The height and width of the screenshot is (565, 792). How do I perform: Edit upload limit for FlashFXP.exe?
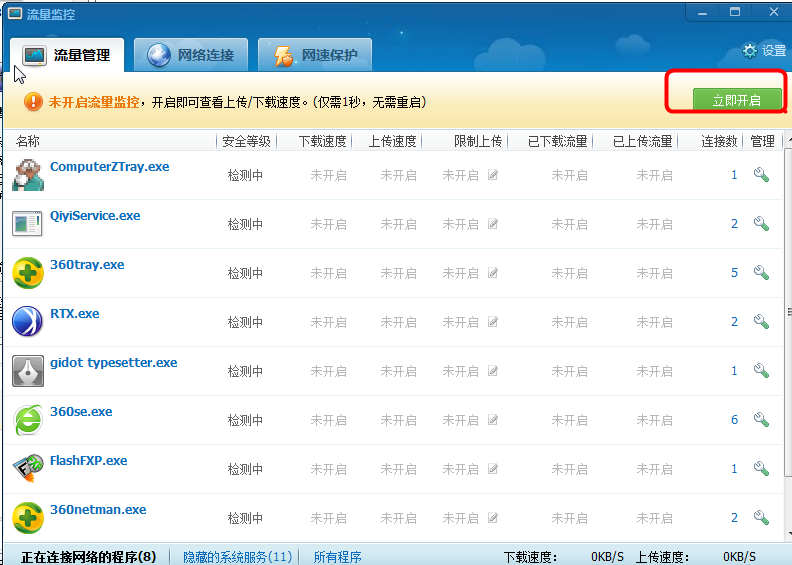493,469
